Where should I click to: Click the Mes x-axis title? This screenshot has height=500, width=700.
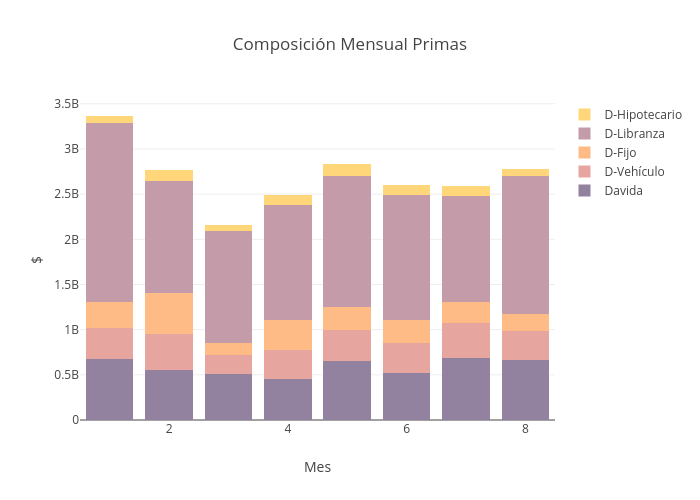point(317,467)
